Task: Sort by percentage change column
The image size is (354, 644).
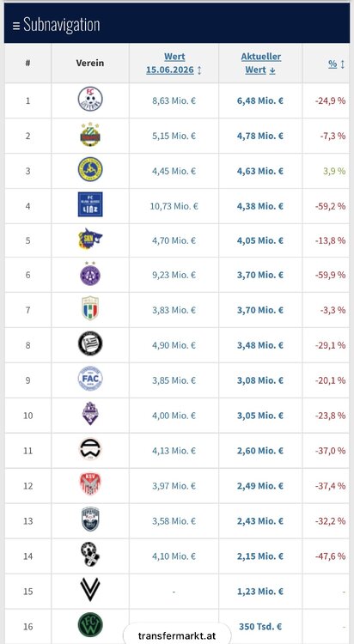Action: coord(336,64)
